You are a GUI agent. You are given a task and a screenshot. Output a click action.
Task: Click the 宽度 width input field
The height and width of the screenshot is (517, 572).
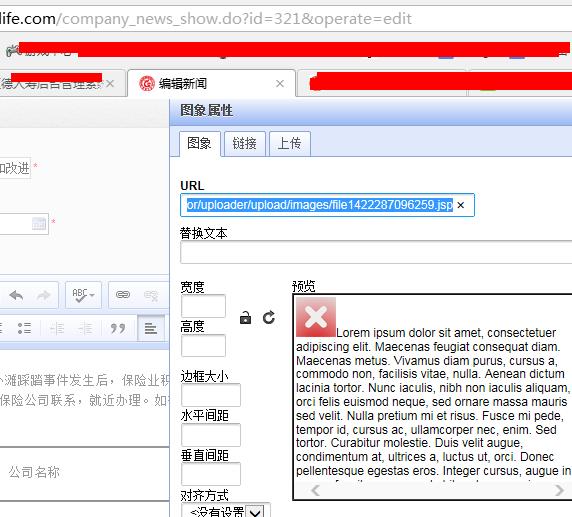pyautogui.click(x=203, y=306)
